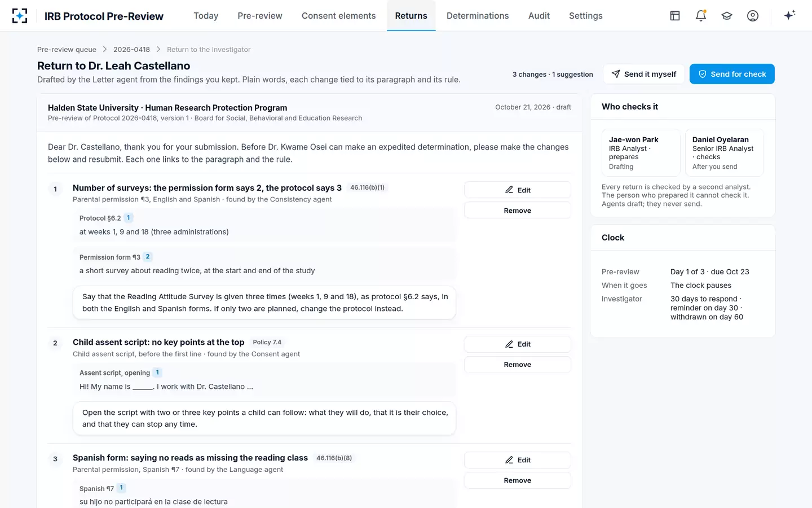Viewport: 812px width, 508px height.
Task: Click 'The clock pauses' value
Action: 700,285
